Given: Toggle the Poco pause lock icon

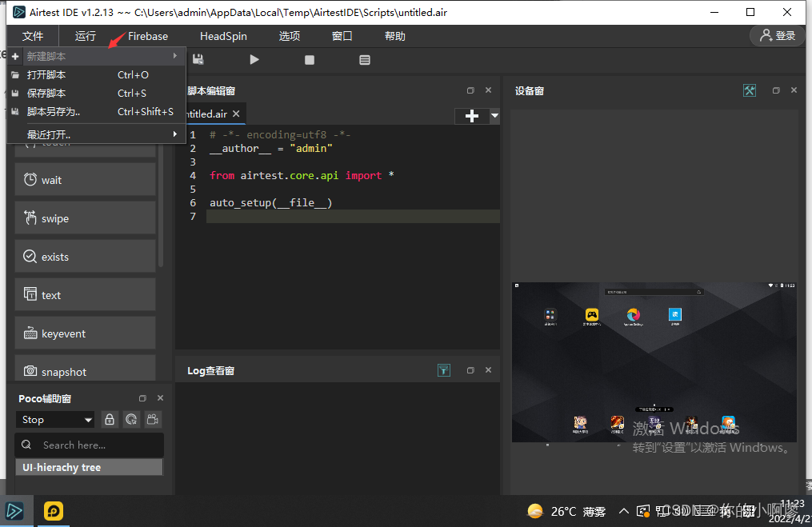Looking at the screenshot, I should pos(110,419).
